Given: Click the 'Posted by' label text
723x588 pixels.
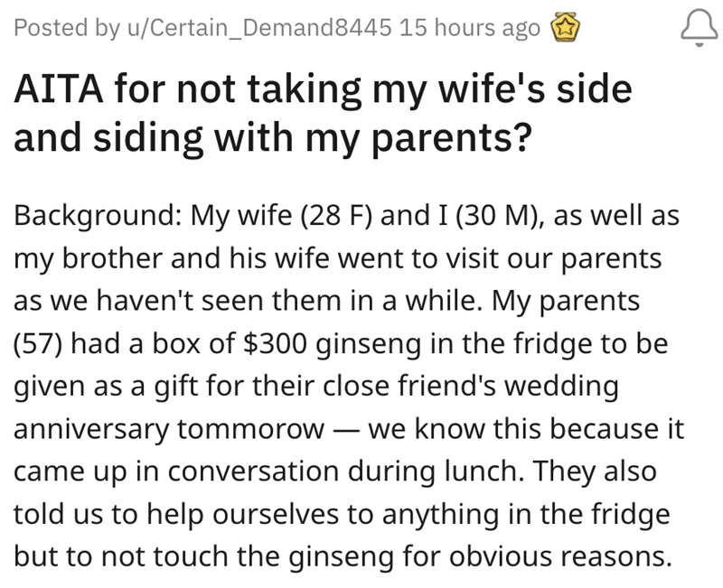Looking at the screenshot, I should coord(67,28).
